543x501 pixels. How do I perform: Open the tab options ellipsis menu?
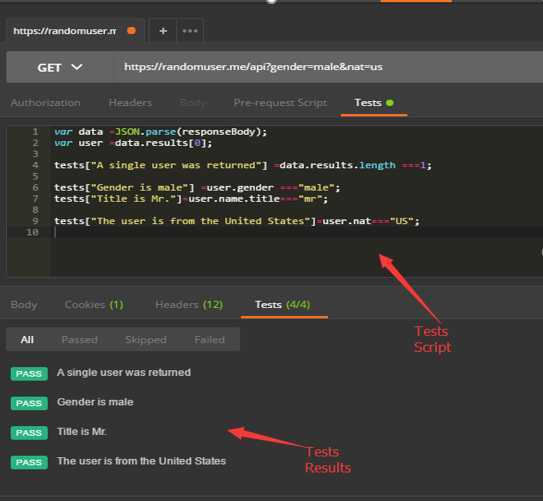[x=190, y=31]
